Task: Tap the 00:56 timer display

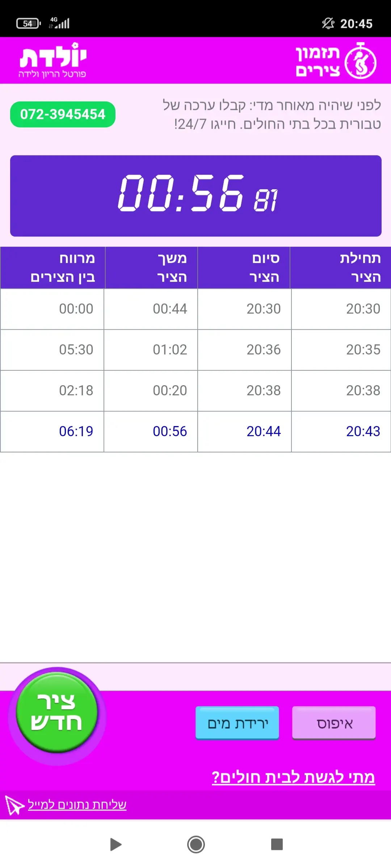Action: tap(195, 196)
